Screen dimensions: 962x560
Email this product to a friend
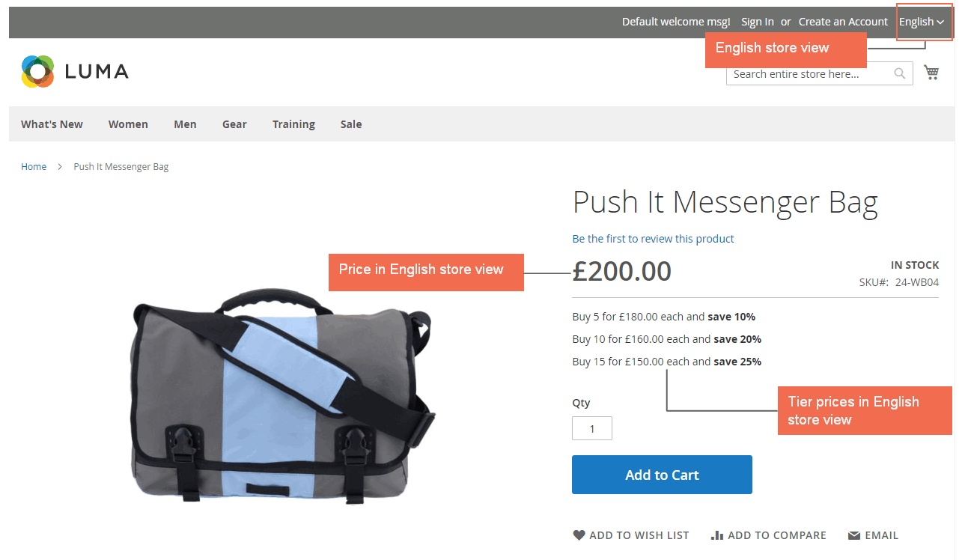pos(873,535)
